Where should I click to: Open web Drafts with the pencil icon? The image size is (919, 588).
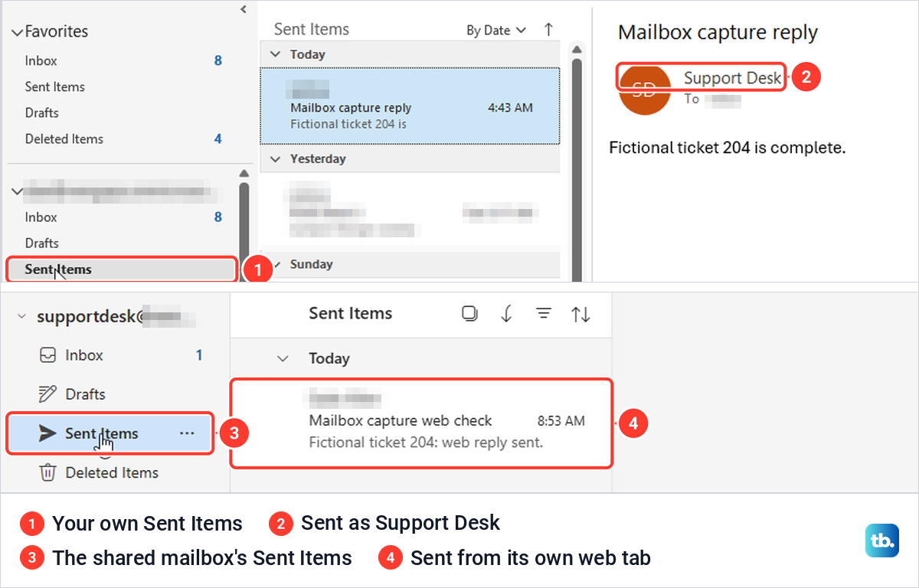47,394
